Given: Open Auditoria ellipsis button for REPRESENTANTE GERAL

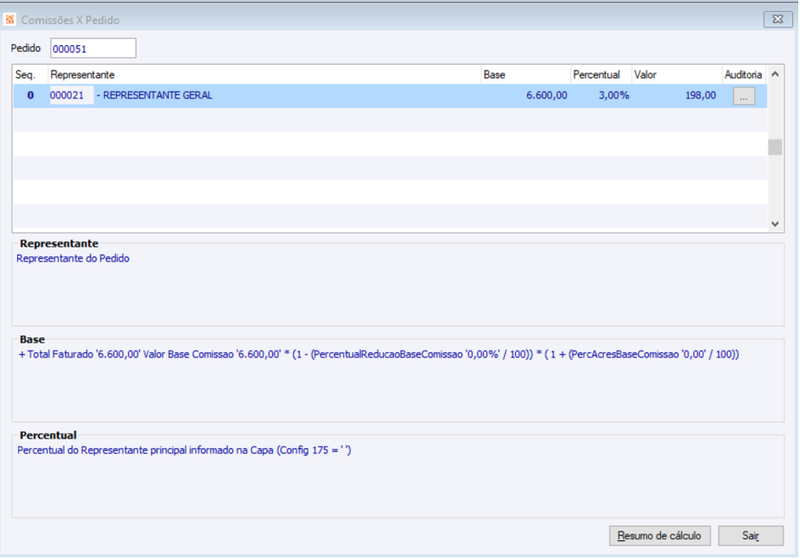Looking at the screenshot, I should 743,96.
